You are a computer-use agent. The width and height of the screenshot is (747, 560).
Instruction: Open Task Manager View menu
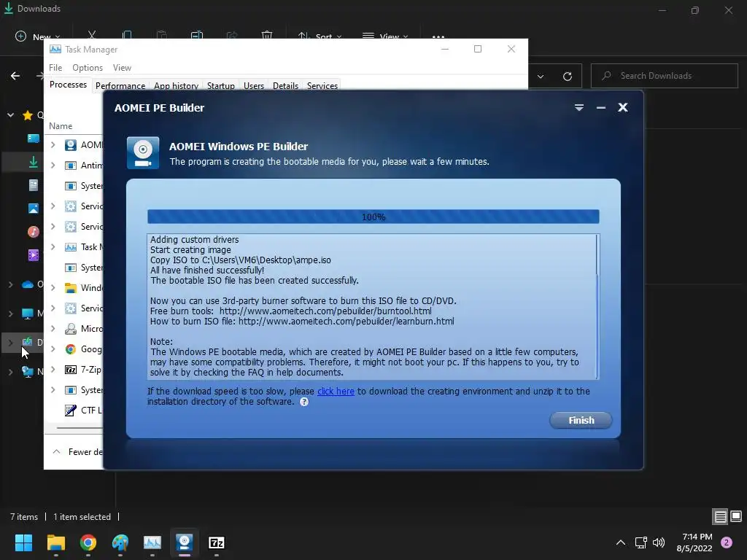(122, 68)
